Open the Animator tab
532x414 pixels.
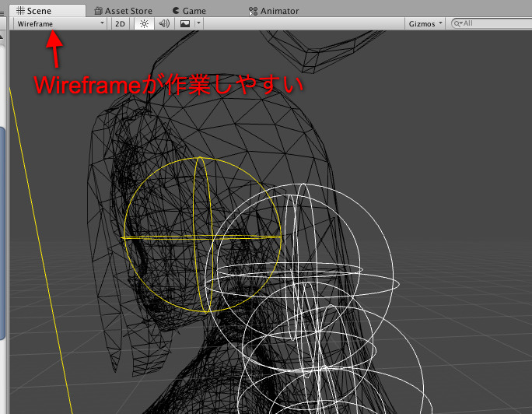(x=274, y=11)
